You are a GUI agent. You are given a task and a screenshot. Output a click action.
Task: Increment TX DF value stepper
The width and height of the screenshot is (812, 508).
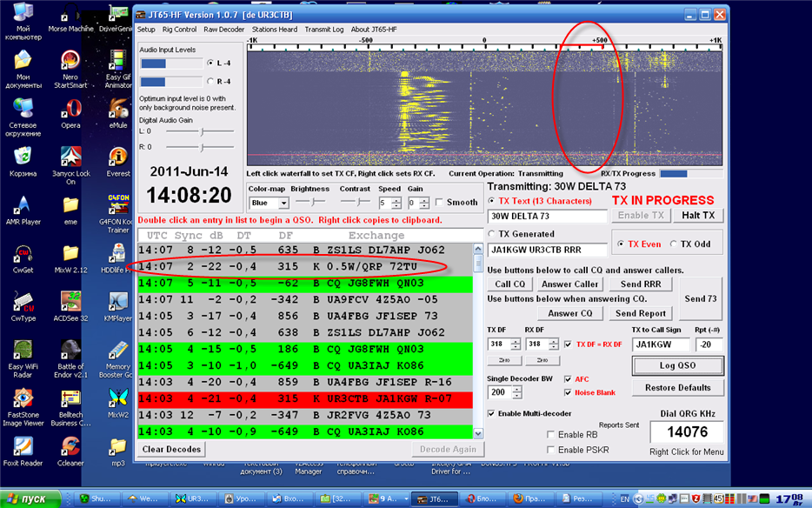516,342
